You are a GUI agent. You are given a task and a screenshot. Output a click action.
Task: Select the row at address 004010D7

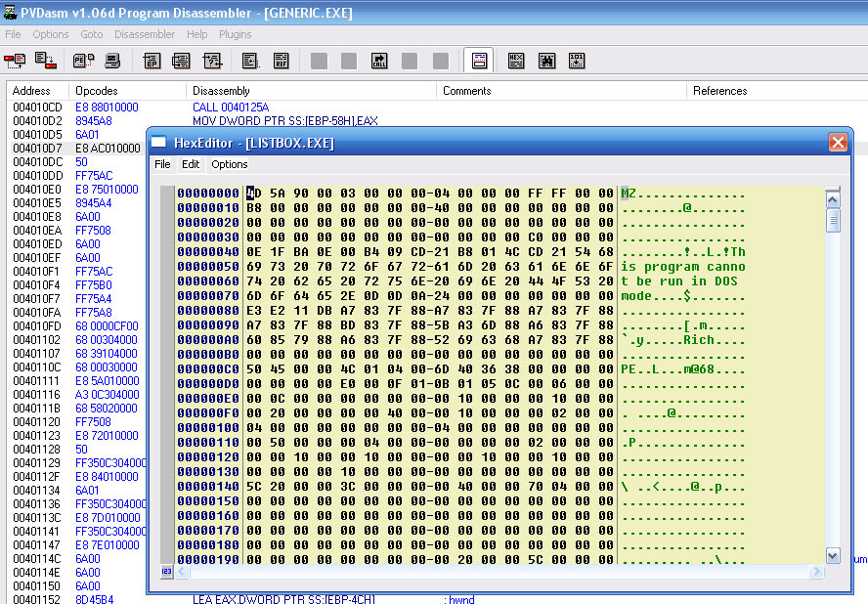pyautogui.click(x=37, y=148)
